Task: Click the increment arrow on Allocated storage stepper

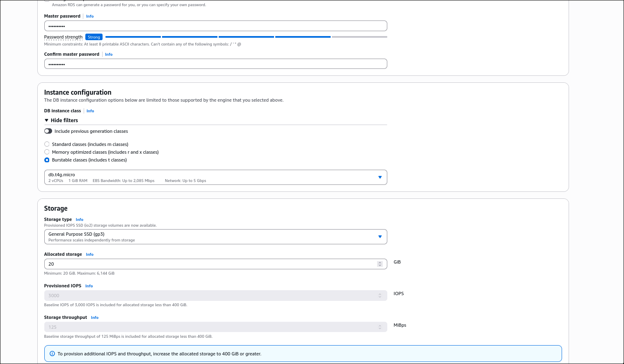Action: point(379,262)
